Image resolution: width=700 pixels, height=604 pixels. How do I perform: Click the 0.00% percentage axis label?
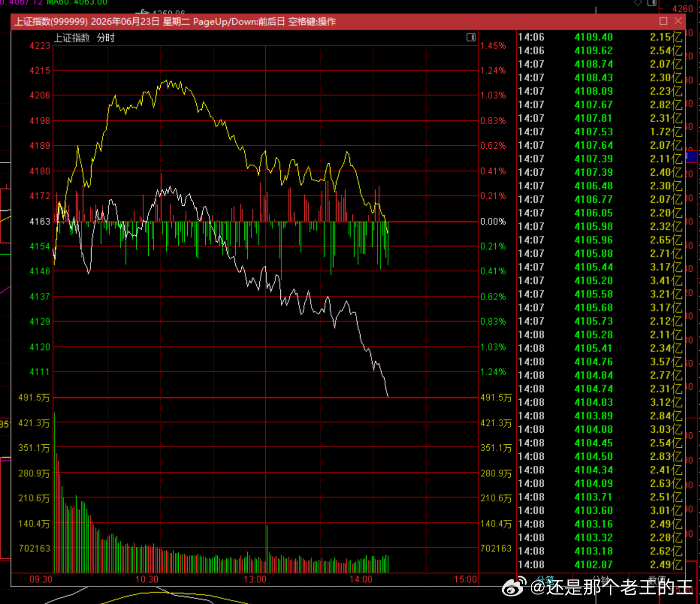[x=493, y=221]
